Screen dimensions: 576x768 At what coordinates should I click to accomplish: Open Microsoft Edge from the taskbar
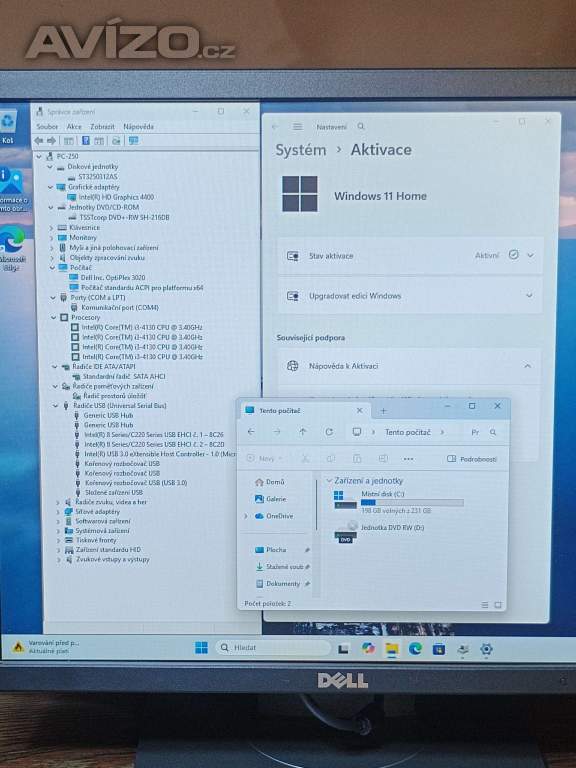tap(415, 648)
